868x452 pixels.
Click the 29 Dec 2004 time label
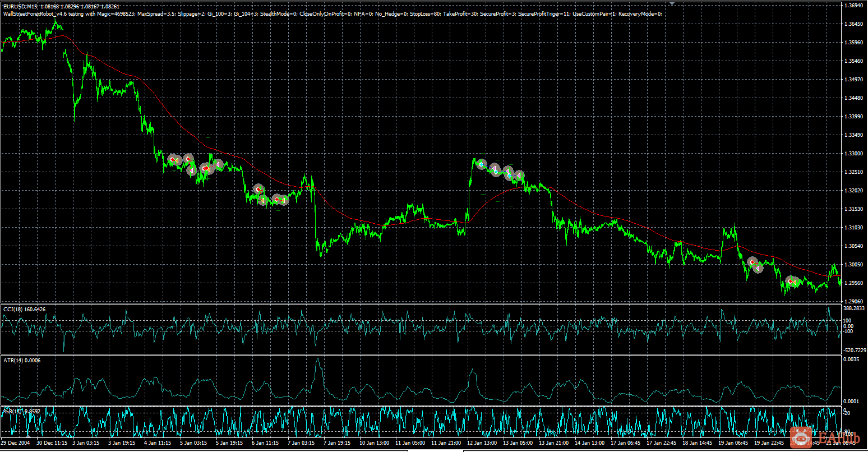pos(15,442)
